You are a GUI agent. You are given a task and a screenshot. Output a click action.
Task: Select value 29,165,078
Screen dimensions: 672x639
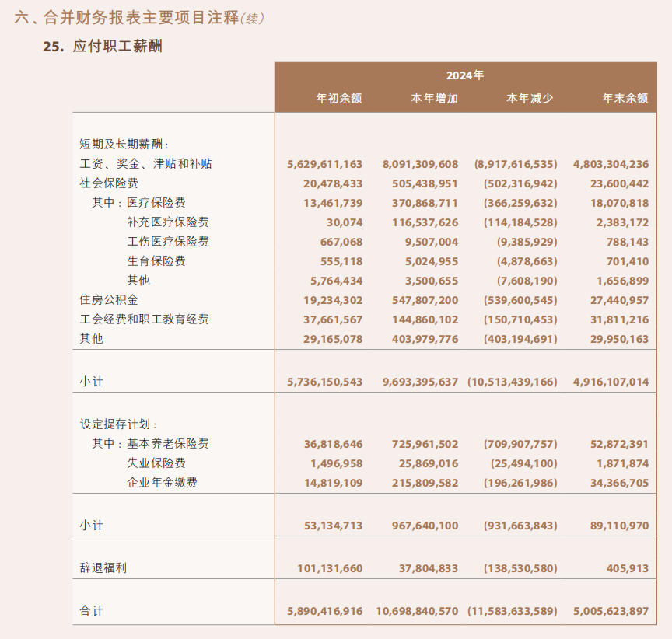[333, 339]
